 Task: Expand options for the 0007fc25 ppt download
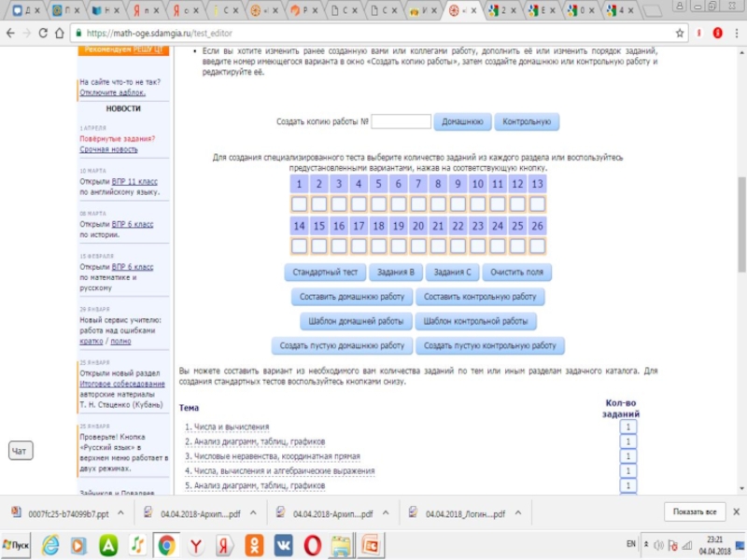coord(122,512)
